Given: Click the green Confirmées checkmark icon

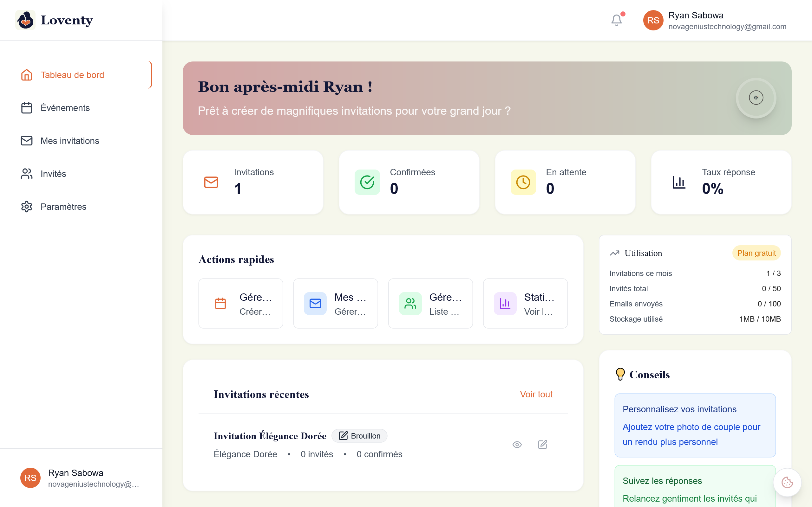Looking at the screenshot, I should [x=367, y=182].
